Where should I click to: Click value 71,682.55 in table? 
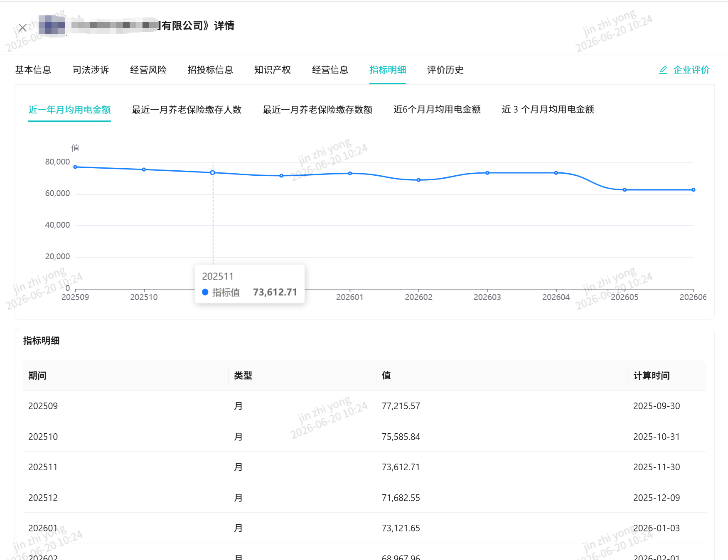coord(401,498)
